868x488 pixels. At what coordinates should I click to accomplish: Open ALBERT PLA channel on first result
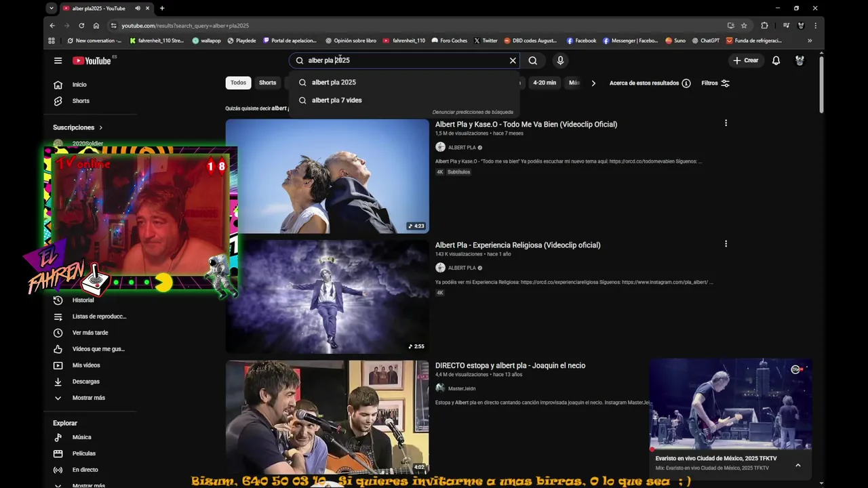(x=462, y=147)
